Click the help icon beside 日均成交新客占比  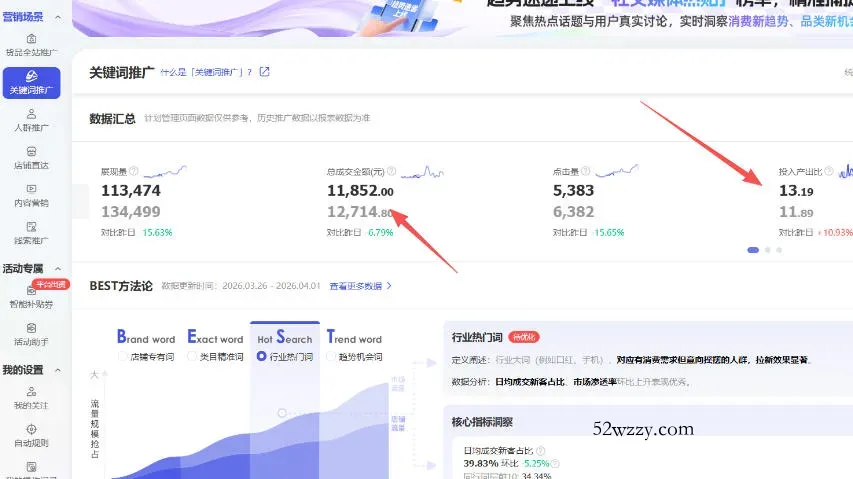(x=540, y=451)
